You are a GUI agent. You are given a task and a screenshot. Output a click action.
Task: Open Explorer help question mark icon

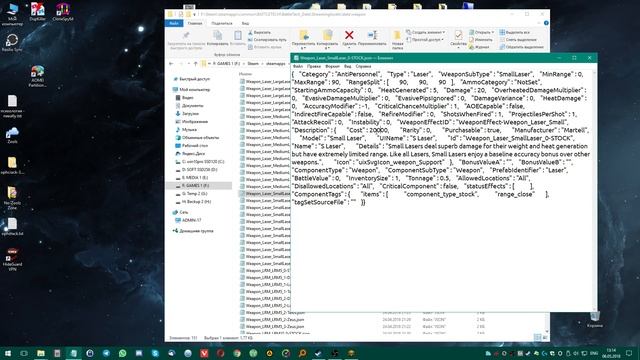coord(546,23)
